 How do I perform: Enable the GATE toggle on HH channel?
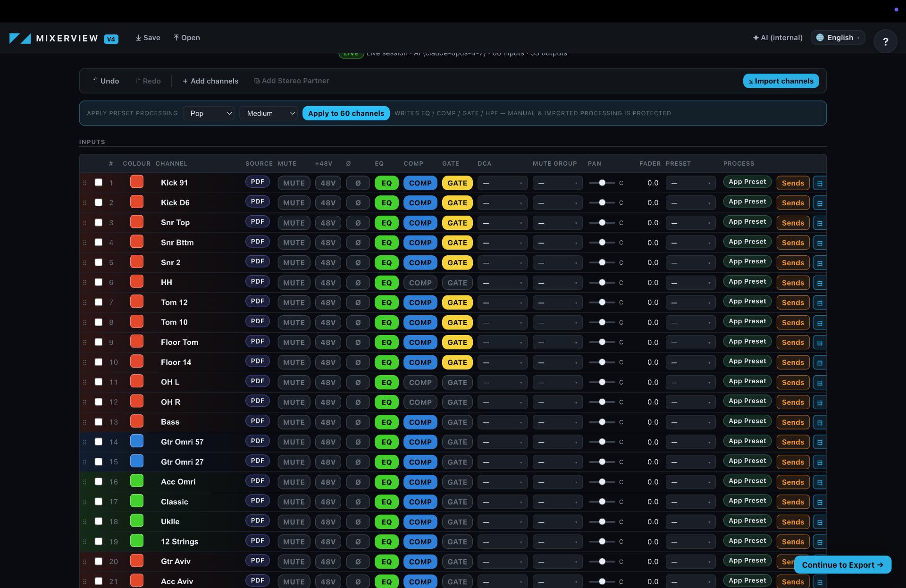457,283
